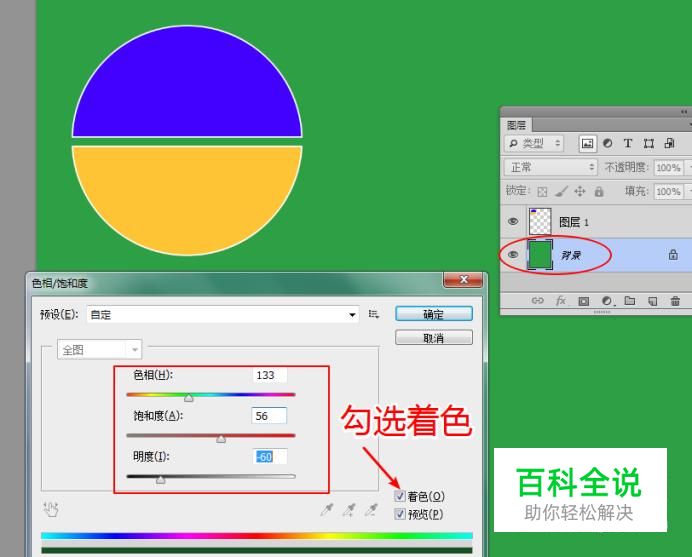Click the pixel layer filter icon
Viewport: 692px width, 557px height.
point(587,143)
